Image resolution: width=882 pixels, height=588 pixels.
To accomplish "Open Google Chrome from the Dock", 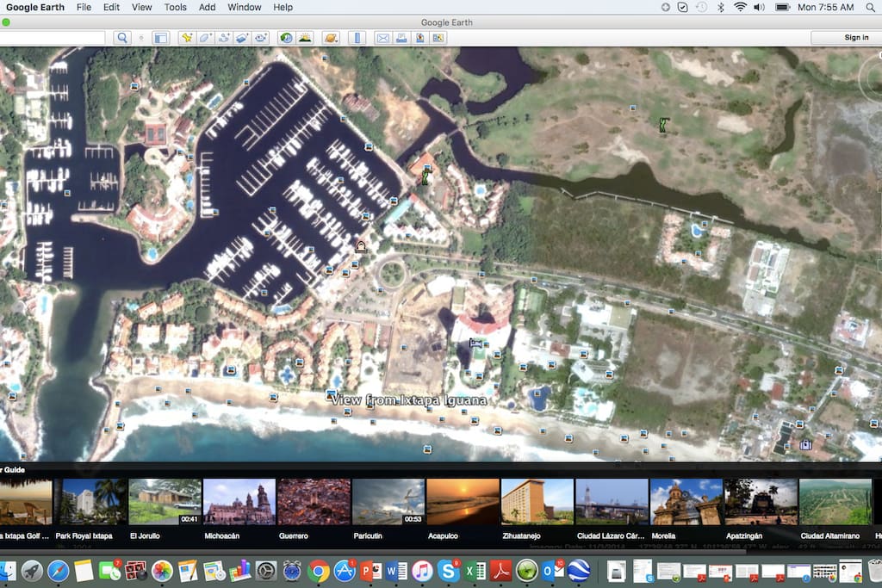I will tap(319, 571).
